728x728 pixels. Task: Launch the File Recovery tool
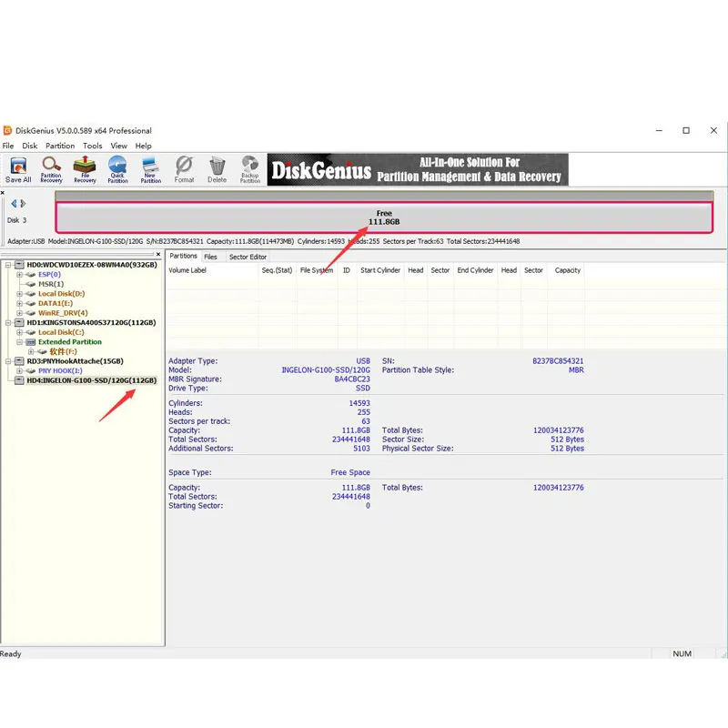(x=85, y=169)
